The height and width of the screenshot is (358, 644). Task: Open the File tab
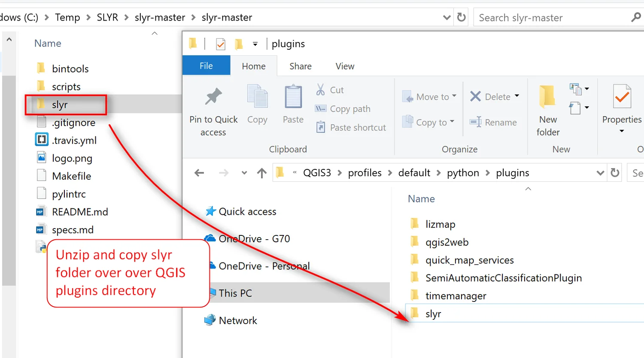(x=206, y=66)
